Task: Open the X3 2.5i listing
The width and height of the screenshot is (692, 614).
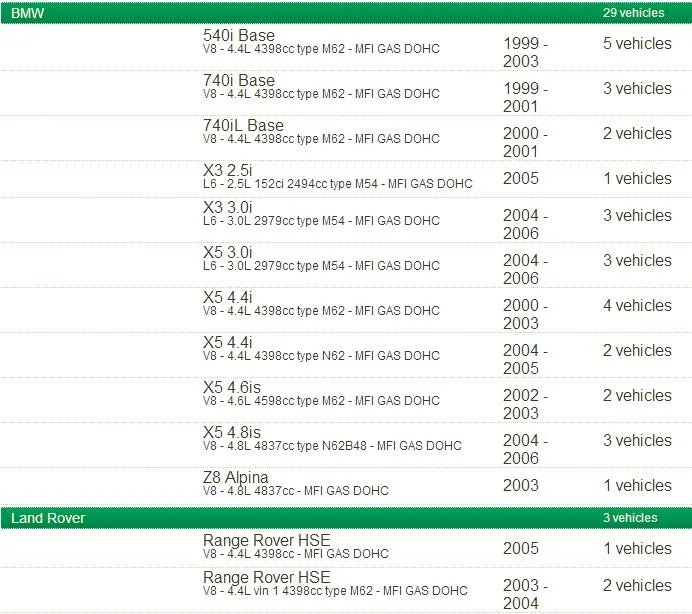Action: pyautogui.click(x=346, y=178)
